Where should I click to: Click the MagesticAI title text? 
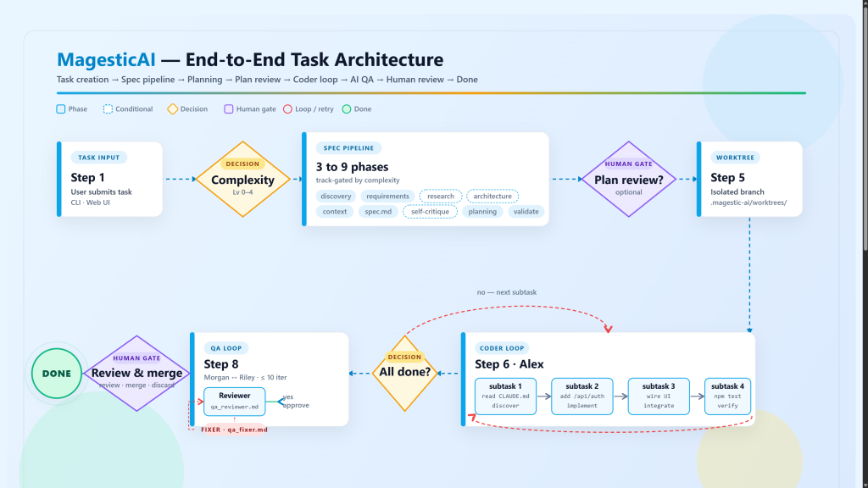(106, 59)
